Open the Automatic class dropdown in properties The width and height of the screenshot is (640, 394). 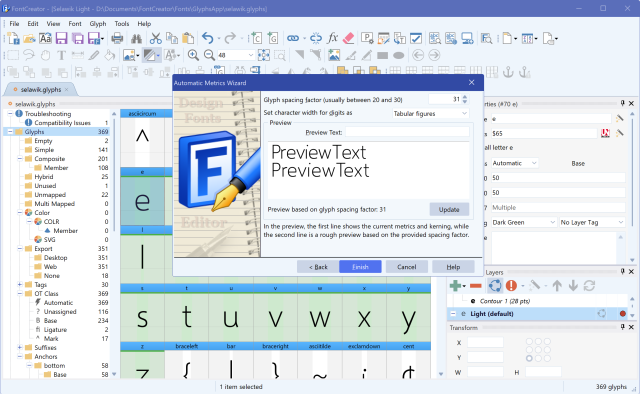click(x=514, y=163)
